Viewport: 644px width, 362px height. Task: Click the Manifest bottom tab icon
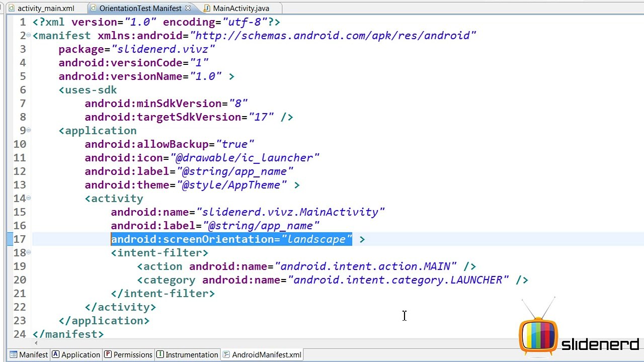[14, 354]
